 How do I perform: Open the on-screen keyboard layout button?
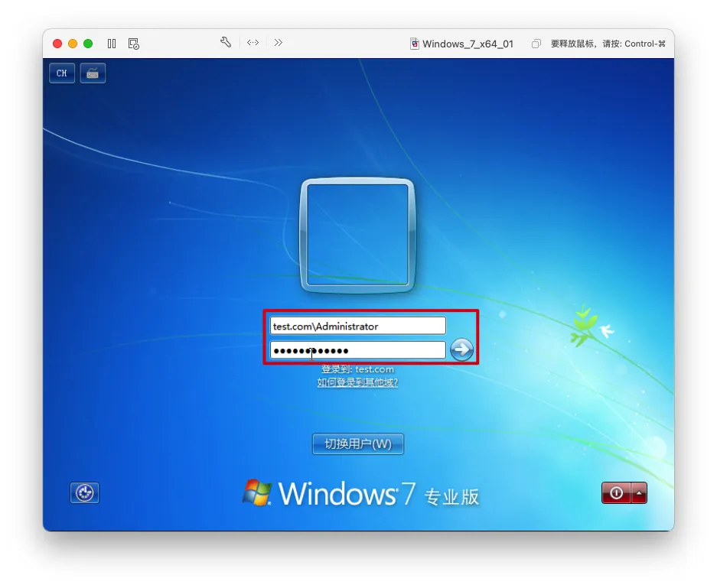(x=93, y=73)
